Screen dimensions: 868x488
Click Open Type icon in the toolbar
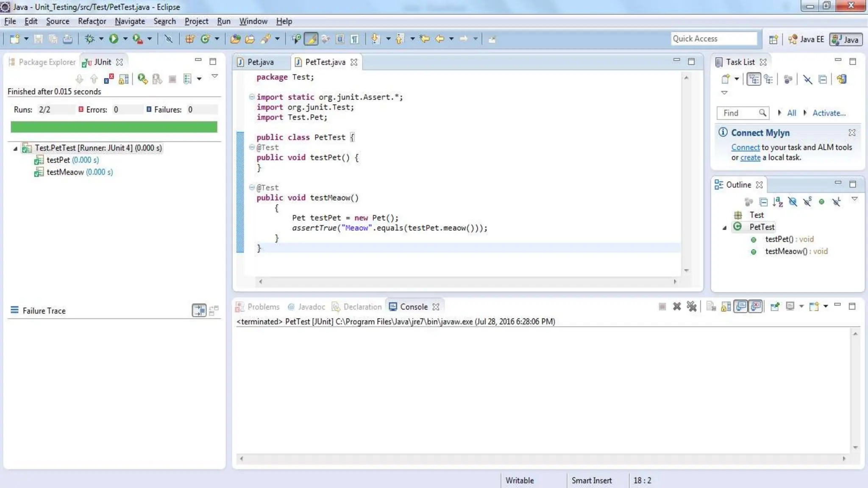point(235,39)
